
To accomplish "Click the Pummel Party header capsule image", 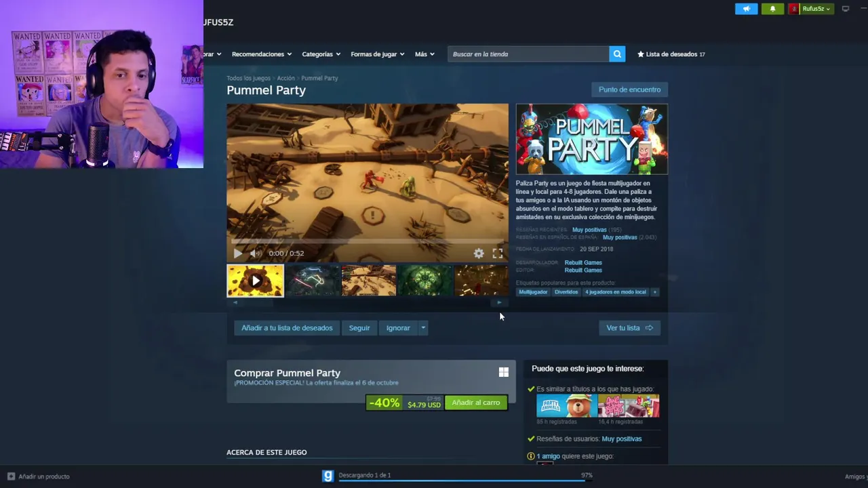I will pyautogui.click(x=591, y=139).
